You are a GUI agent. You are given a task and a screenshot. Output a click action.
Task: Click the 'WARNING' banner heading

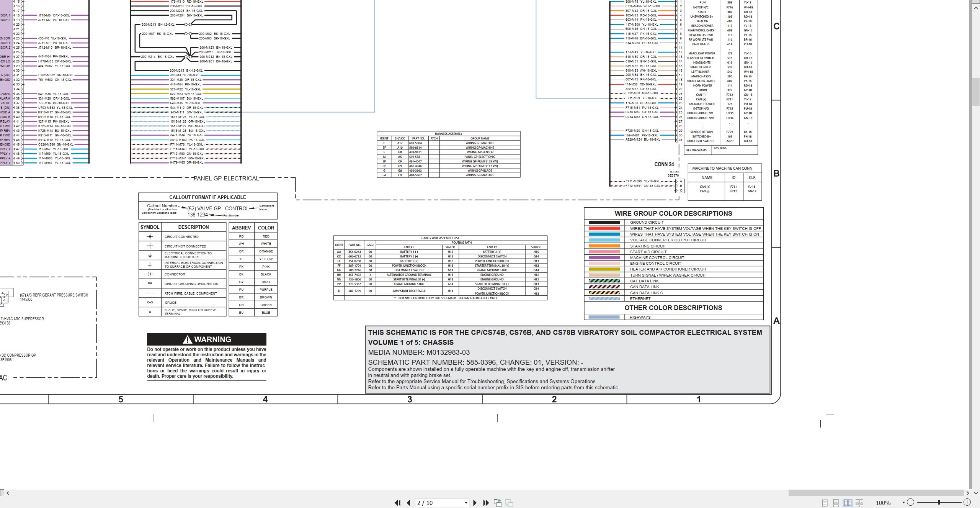(207, 339)
